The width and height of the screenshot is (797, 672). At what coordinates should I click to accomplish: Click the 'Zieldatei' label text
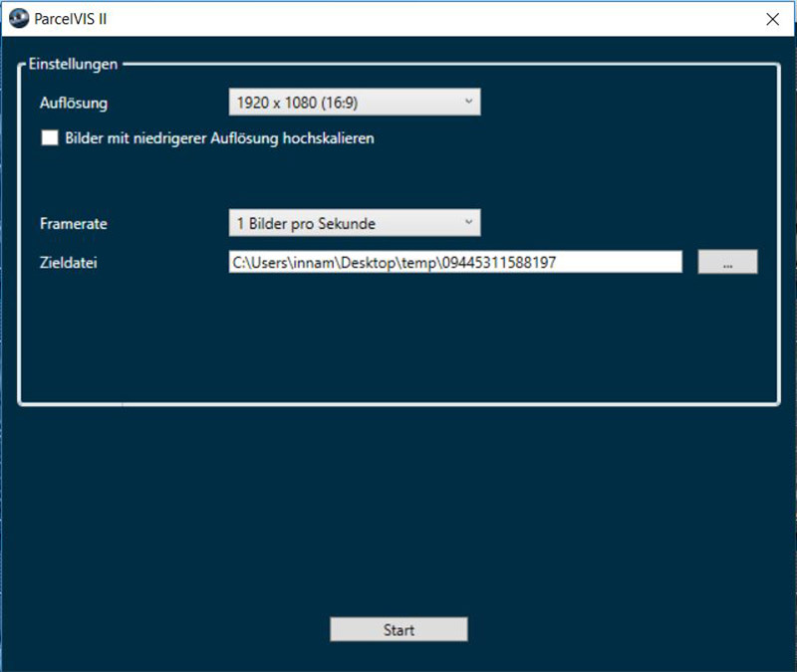(x=69, y=263)
